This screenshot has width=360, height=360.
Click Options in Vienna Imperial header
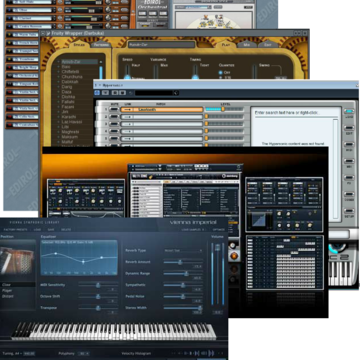click(x=219, y=230)
